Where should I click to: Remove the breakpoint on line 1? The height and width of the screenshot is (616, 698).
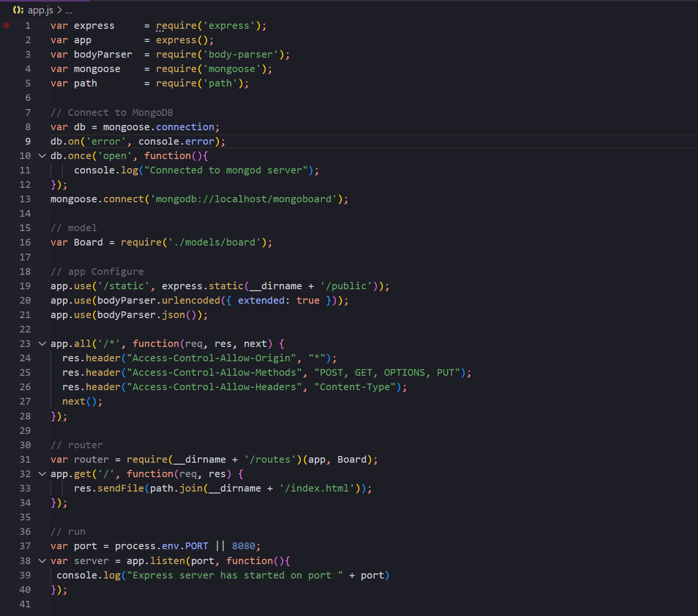(x=6, y=25)
